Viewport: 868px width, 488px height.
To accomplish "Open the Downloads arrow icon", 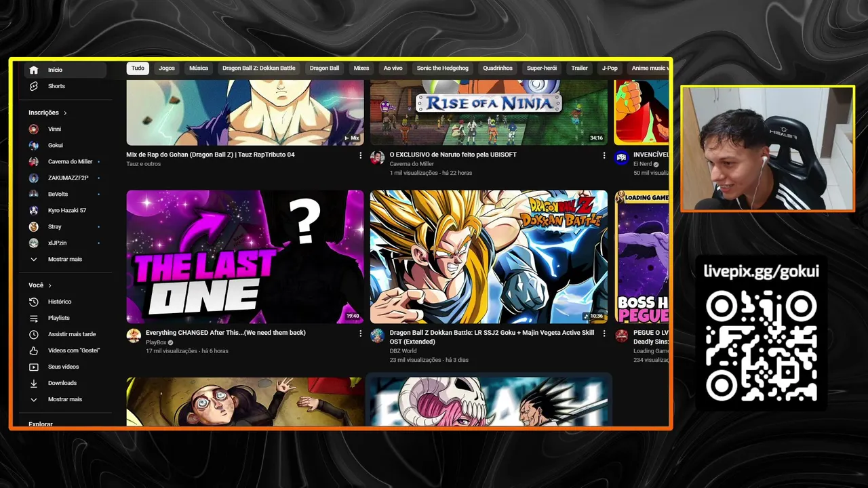I will coord(34,383).
